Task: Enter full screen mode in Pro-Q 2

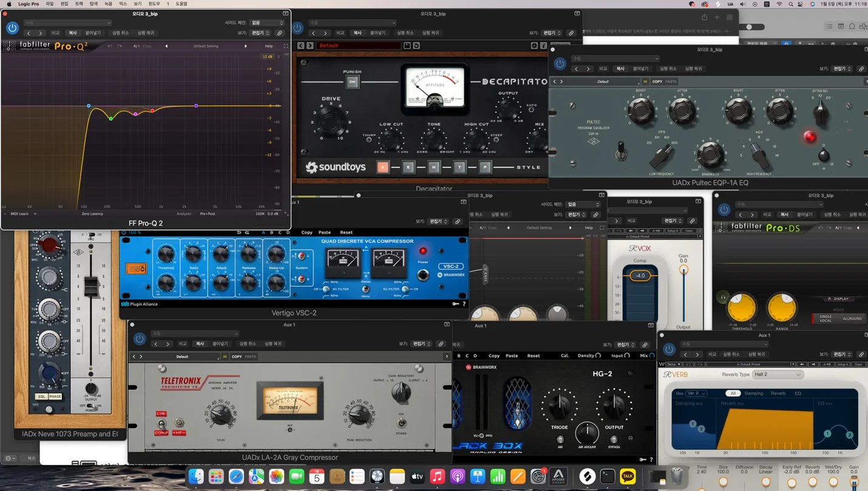Action: click(286, 46)
